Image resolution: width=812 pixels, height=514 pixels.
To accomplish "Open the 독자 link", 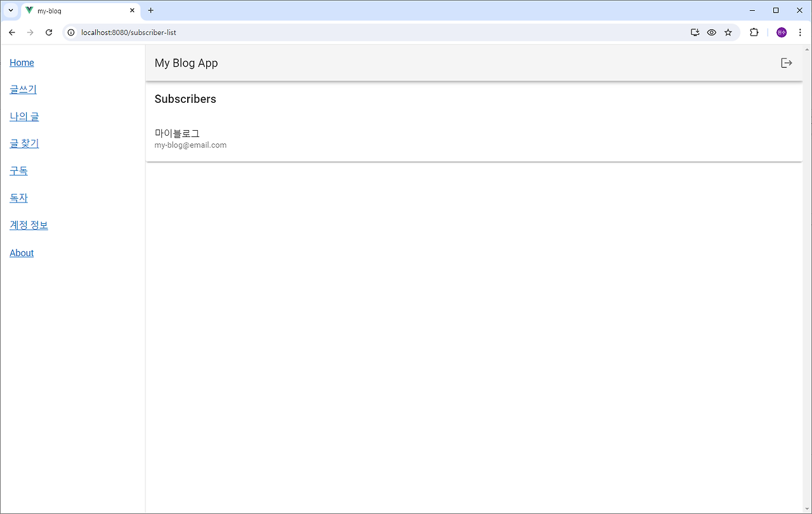I will [18, 198].
